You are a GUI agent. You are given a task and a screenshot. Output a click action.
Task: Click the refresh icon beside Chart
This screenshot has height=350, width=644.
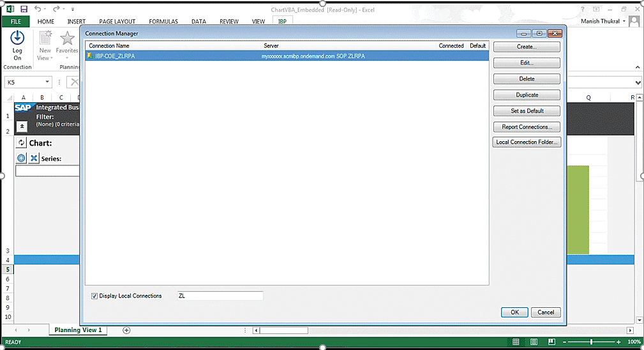click(21, 142)
